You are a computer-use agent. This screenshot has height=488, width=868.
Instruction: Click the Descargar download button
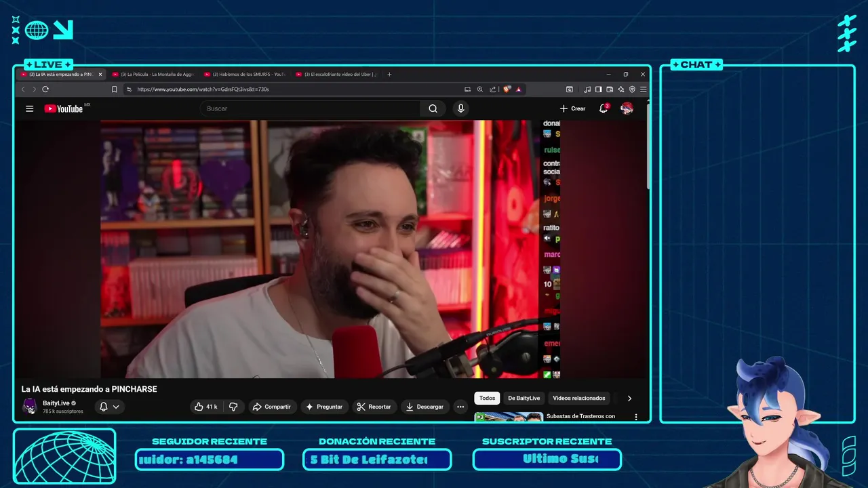pyautogui.click(x=425, y=407)
